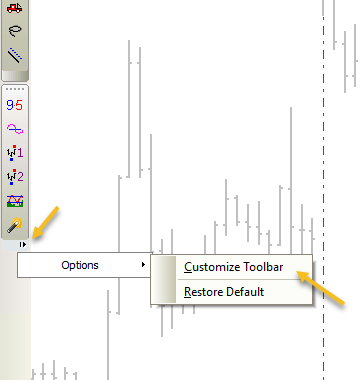
Task: Click the toolbar overflow arrow below the wand
Action: point(23,245)
